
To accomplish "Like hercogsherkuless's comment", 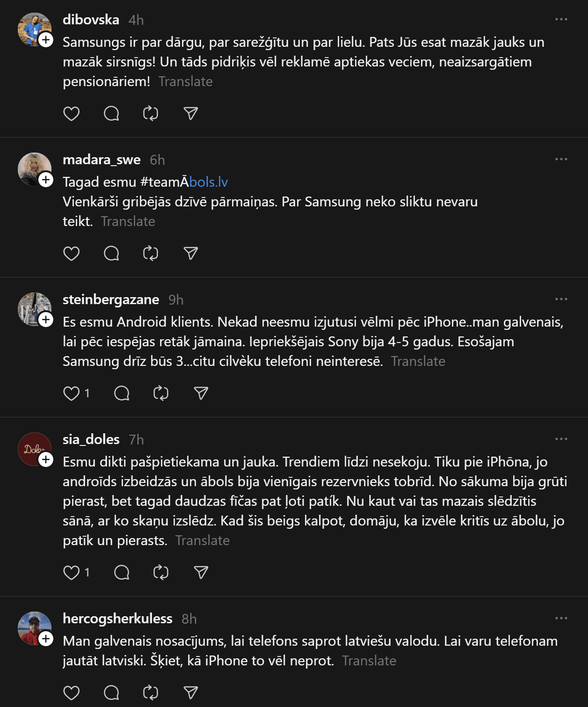I will point(71,693).
